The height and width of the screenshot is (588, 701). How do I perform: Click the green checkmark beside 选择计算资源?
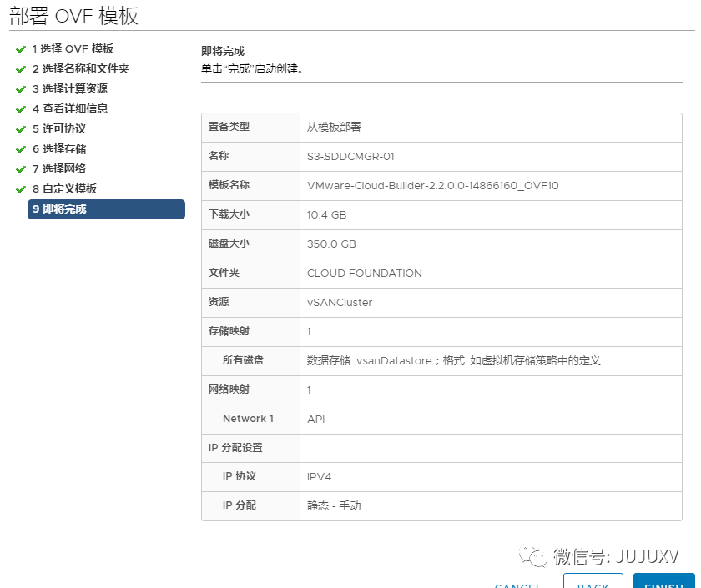point(21,89)
